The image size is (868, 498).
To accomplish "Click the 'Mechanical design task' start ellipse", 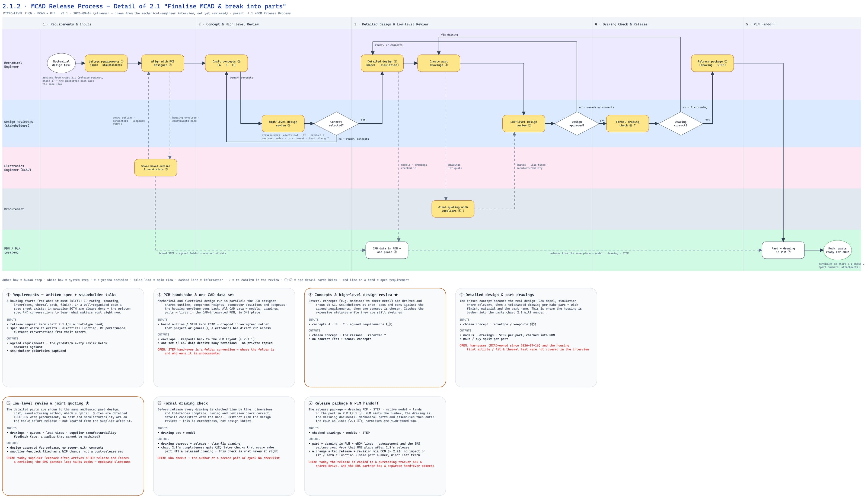I will click(x=61, y=63).
